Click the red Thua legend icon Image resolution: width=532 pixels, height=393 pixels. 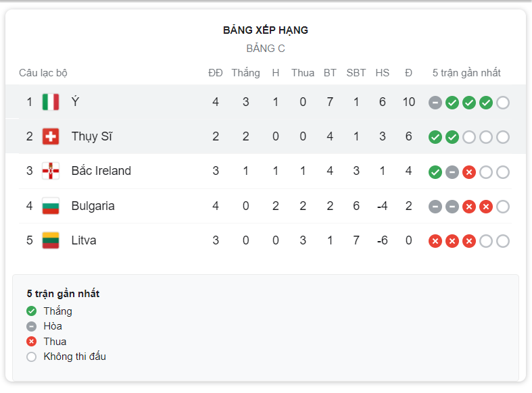click(x=32, y=342)
